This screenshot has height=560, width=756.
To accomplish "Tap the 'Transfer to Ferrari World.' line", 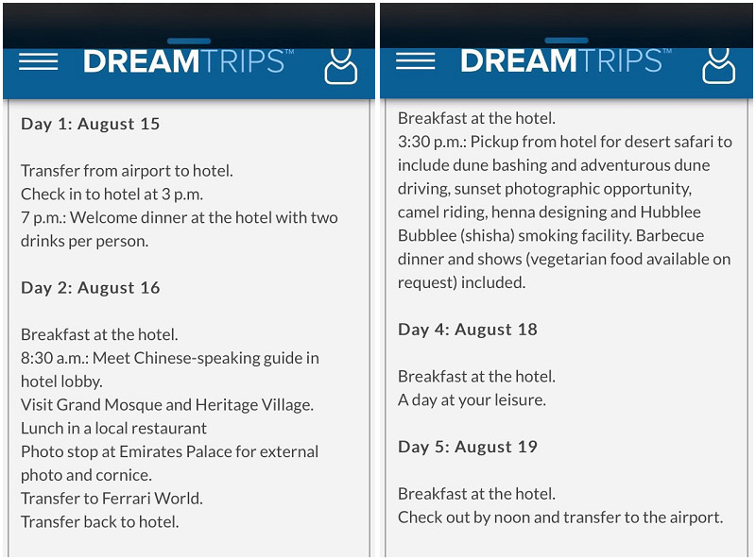I will pos(112,498).
